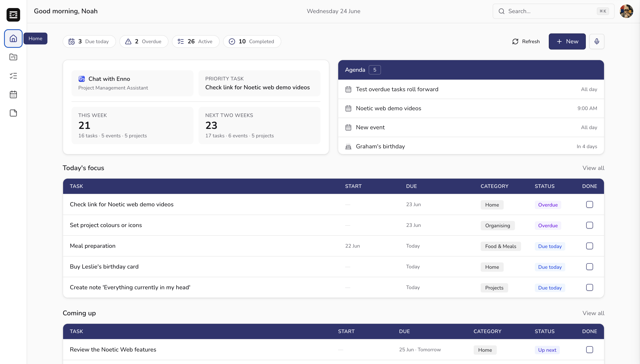
Task: Open the Next Two Weeks summary card
Action: click(259, 125)
